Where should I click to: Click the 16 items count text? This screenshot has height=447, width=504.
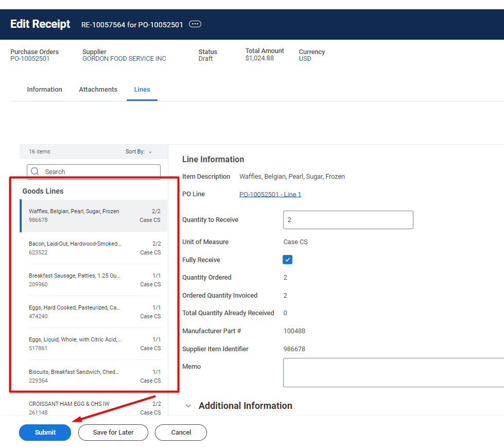click(40, 151)
